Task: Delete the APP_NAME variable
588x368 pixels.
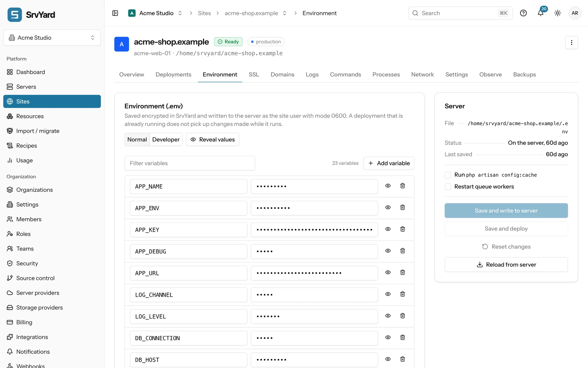Action: [x=402, y=186]
